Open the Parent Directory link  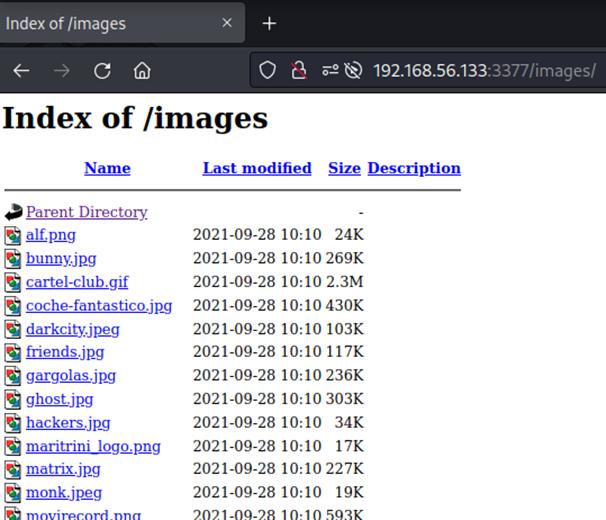point(86,212)
